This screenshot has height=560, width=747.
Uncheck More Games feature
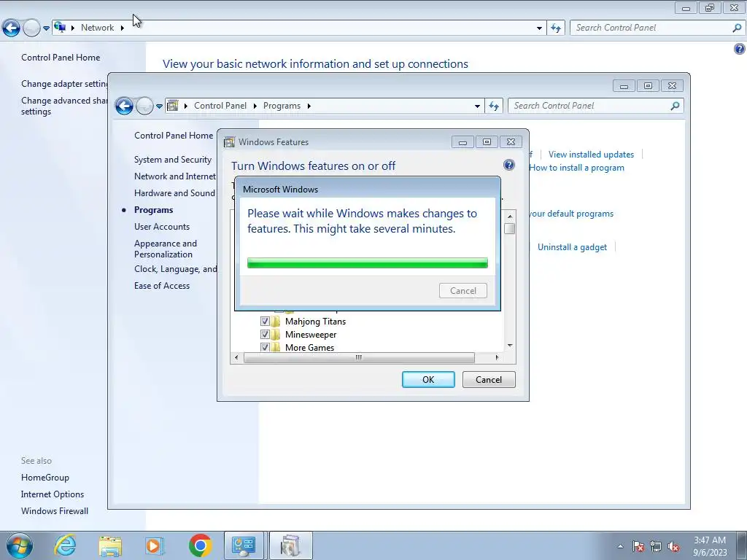(x=265, y=347)
